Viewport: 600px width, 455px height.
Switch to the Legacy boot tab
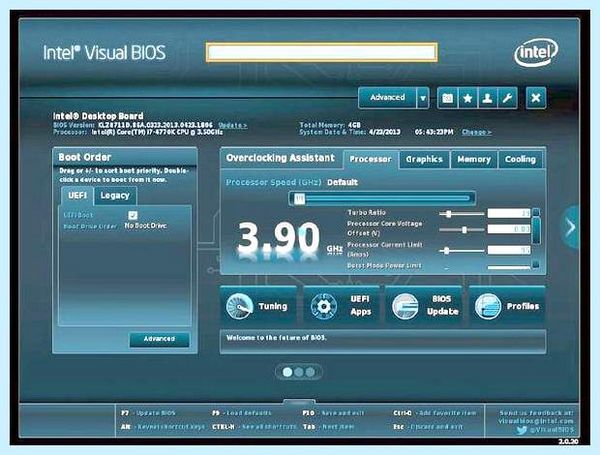pos(115,196)
